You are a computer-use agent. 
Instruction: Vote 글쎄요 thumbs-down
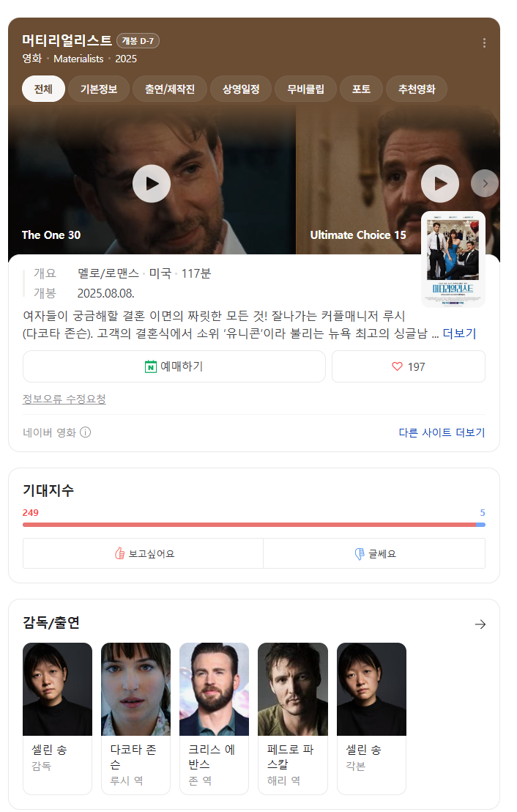coord(374,553)
